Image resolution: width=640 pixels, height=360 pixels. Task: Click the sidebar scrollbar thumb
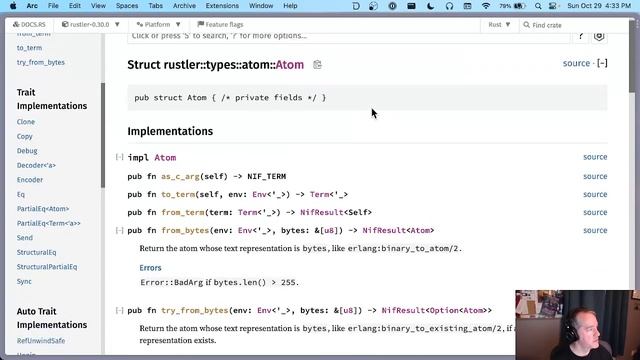(x=103, y=135)
